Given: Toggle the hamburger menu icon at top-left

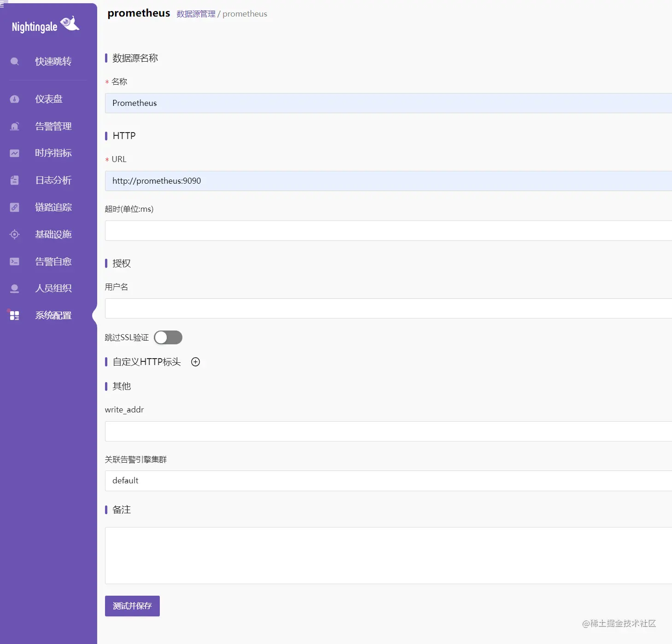Looking at the screenshot, I should point(2,5).
